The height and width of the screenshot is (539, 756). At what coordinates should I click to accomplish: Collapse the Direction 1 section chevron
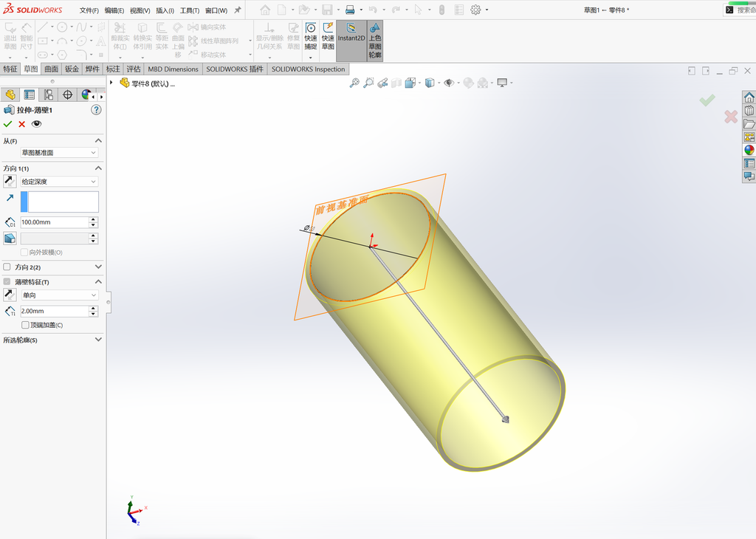tap(98, 168)
